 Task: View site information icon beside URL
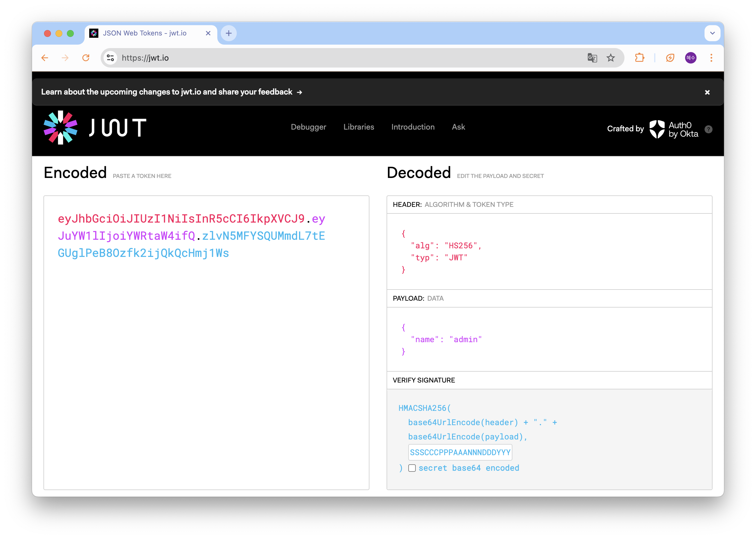(x=110, y=58)
